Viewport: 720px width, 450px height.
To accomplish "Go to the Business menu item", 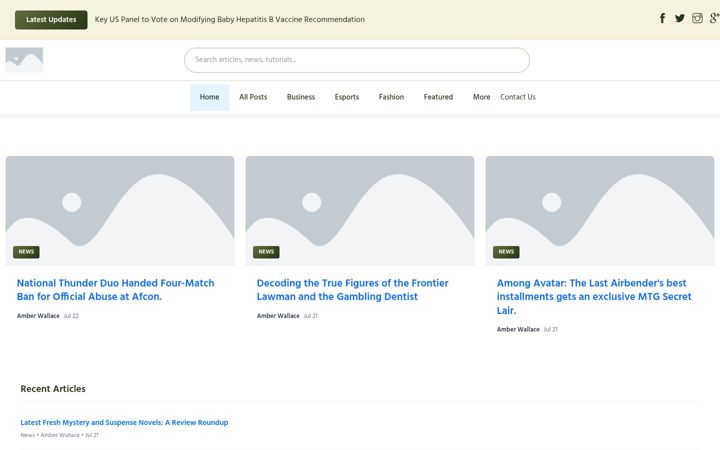I will point(301,97).
